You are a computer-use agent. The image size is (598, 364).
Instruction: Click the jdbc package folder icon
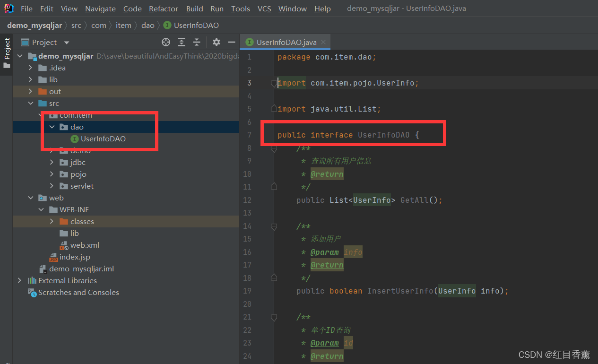(x=64, y=162)
